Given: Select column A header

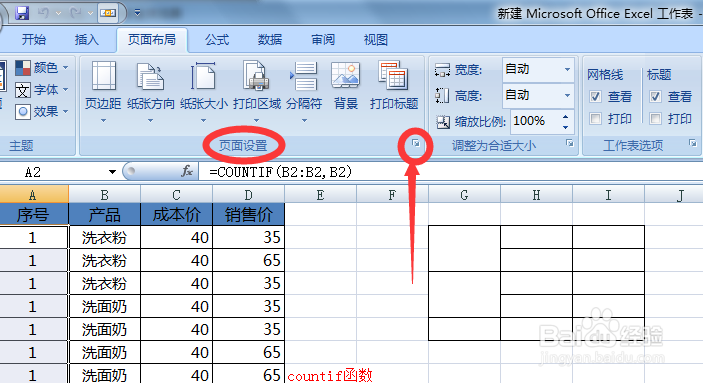Looking at the screenshot, I should 34,195.
